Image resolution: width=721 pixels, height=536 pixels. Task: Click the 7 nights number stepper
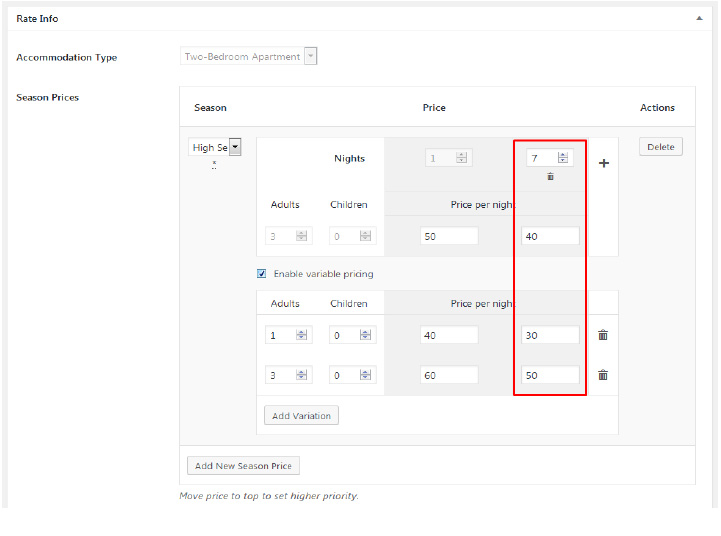tap(563, 157)
